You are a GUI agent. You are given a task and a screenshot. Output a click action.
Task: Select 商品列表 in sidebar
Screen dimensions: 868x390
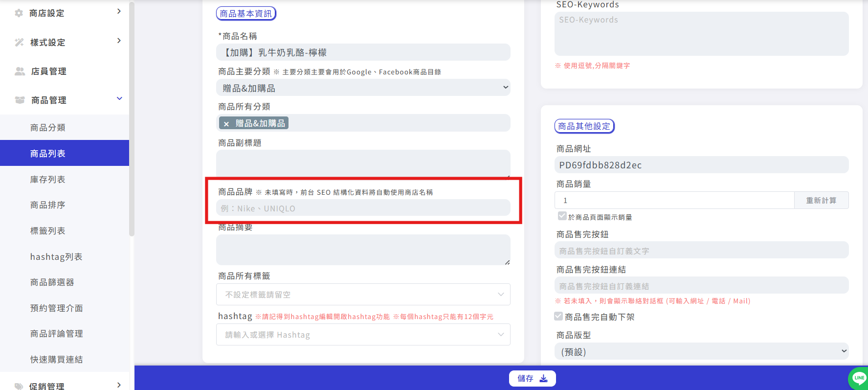65,153
